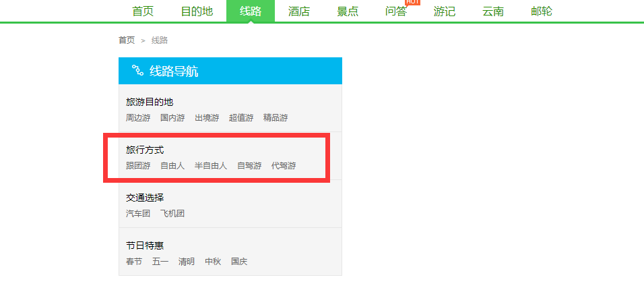Click the 问答 tab with HOT badge
This screenshot has width=644, height=292.
(x=396, y=11)
